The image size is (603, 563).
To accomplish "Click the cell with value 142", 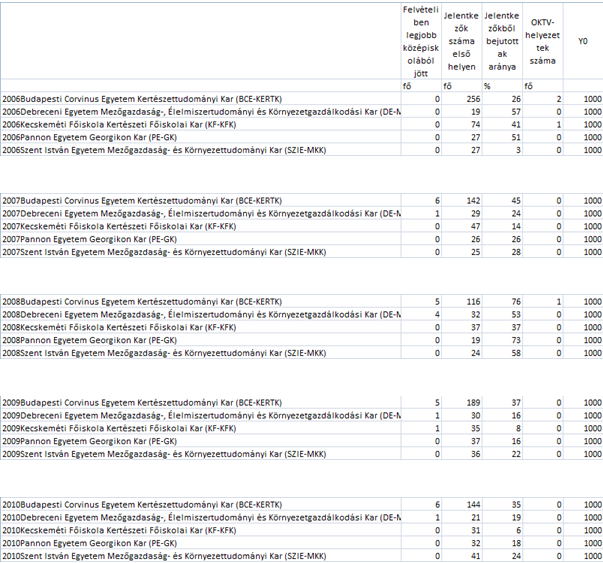I will [x=461, y=200].
